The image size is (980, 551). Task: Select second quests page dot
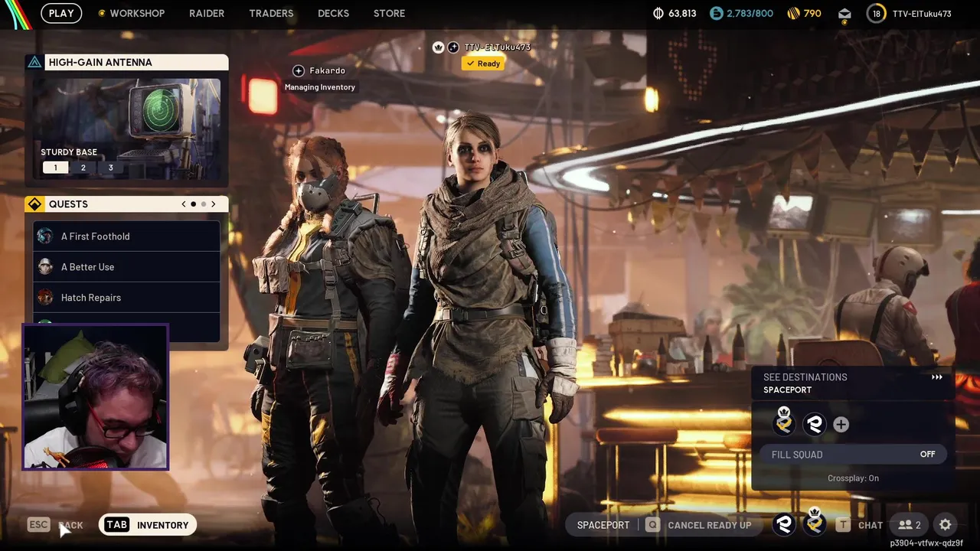point(203,204)
